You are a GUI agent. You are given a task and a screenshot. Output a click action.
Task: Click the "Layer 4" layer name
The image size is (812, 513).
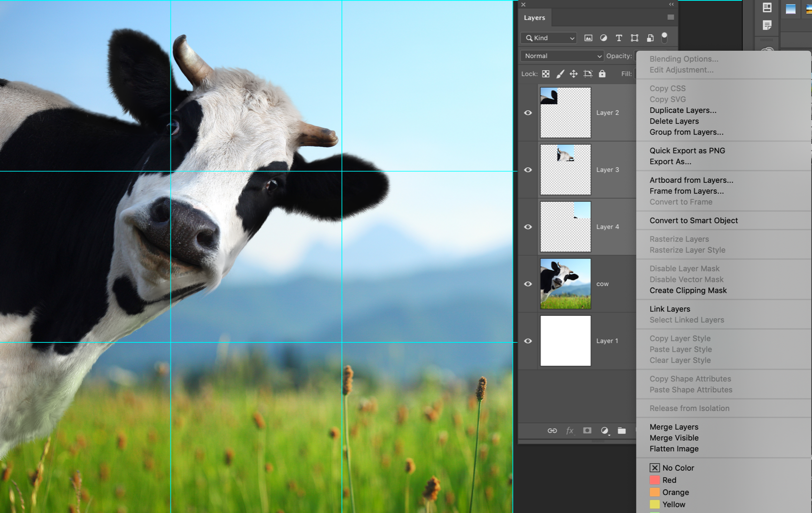pos(608,227)
